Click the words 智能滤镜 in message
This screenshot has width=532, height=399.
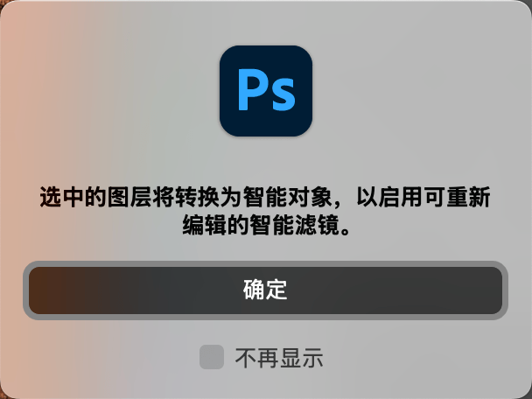coord(295,225)
